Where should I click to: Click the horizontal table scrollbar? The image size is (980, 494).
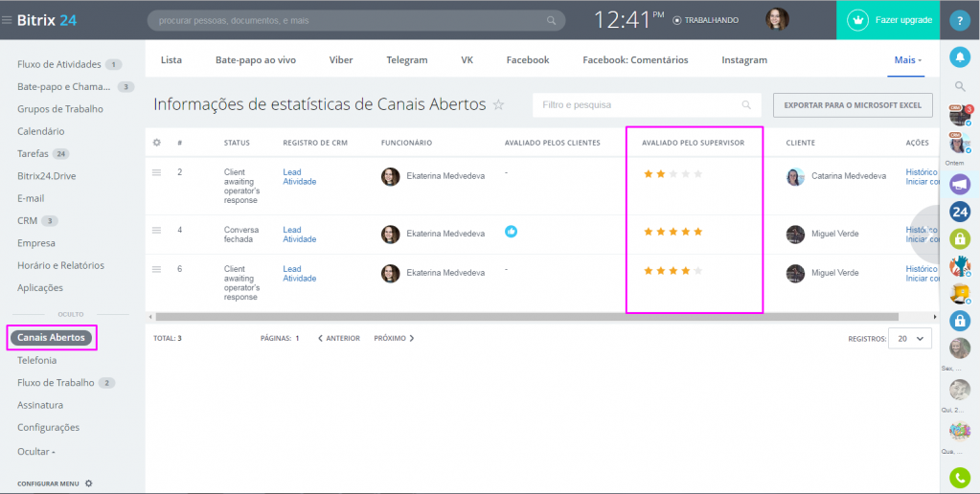(527, 317)
